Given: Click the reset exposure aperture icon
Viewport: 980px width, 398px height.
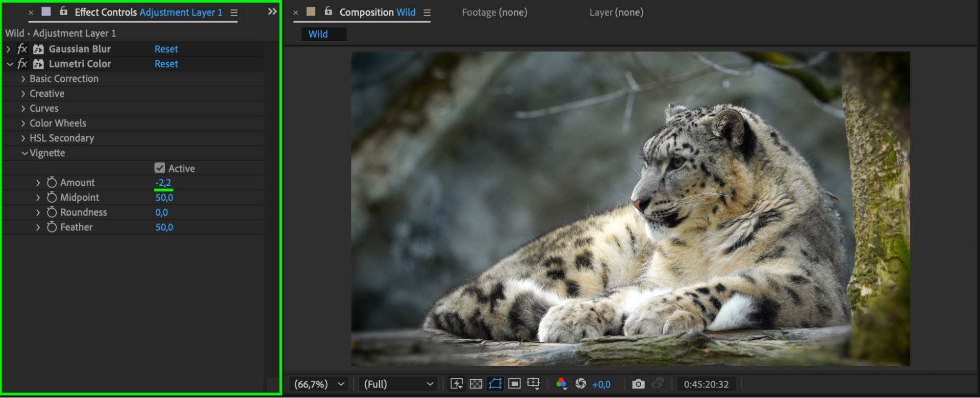Looking at the screenshot, I should click(x=581, y=384).
